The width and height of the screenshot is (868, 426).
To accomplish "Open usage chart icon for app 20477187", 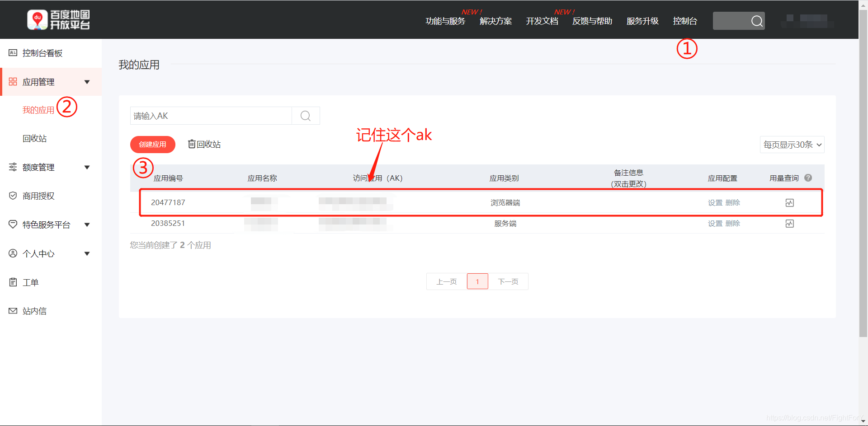I will click(x=789, y=203).
